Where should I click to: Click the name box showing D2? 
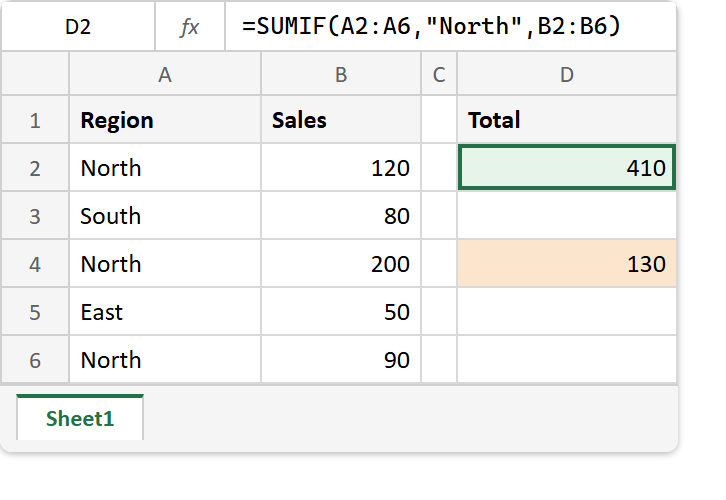78,27
